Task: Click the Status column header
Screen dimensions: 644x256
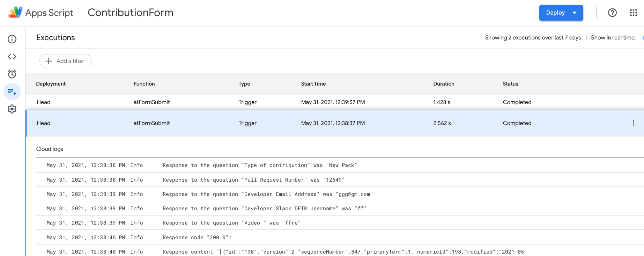Action: pyautogui.click(x=510, y=84)
